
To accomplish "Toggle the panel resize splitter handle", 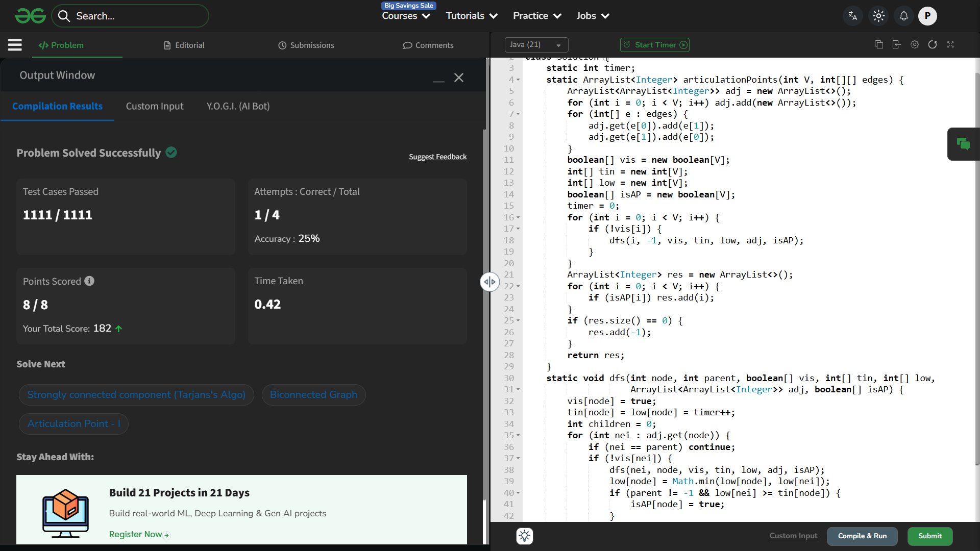I will pos(489,282).
